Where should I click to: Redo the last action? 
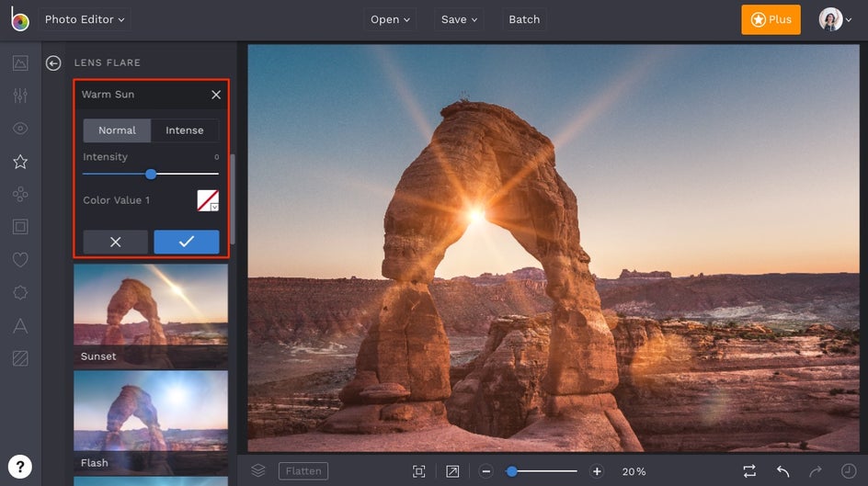click(816, 471)
